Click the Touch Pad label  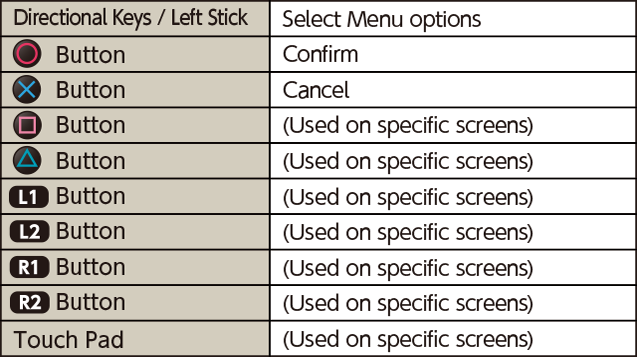click(68, 340)
